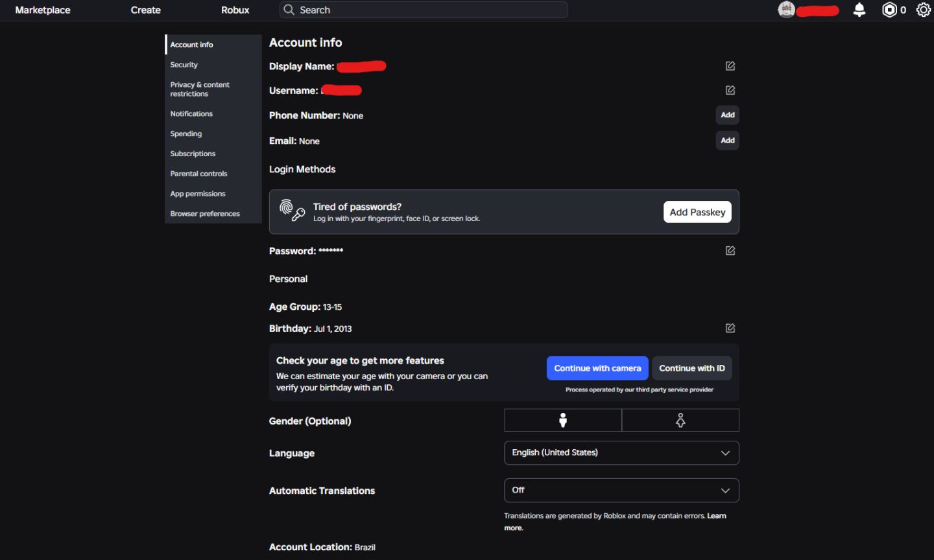This screenshot has width=934, height=560.
Task: Go to Parental controls tab
Action: [213, 174]
